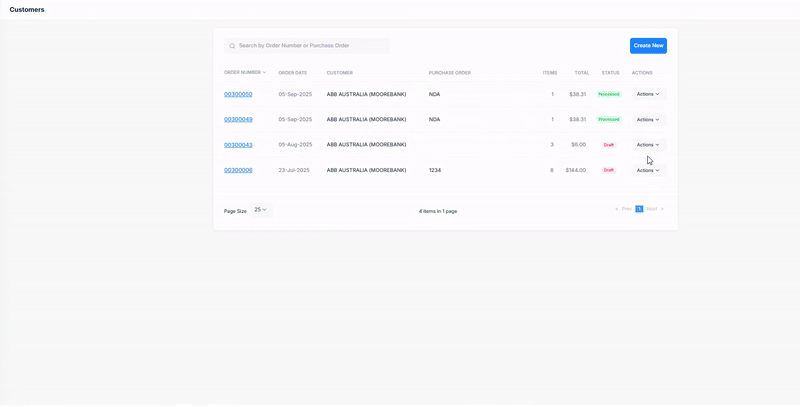The width and height of the screenshot is (800, 407).
Task: Open order 00300050 link
Action: point(238,94)
